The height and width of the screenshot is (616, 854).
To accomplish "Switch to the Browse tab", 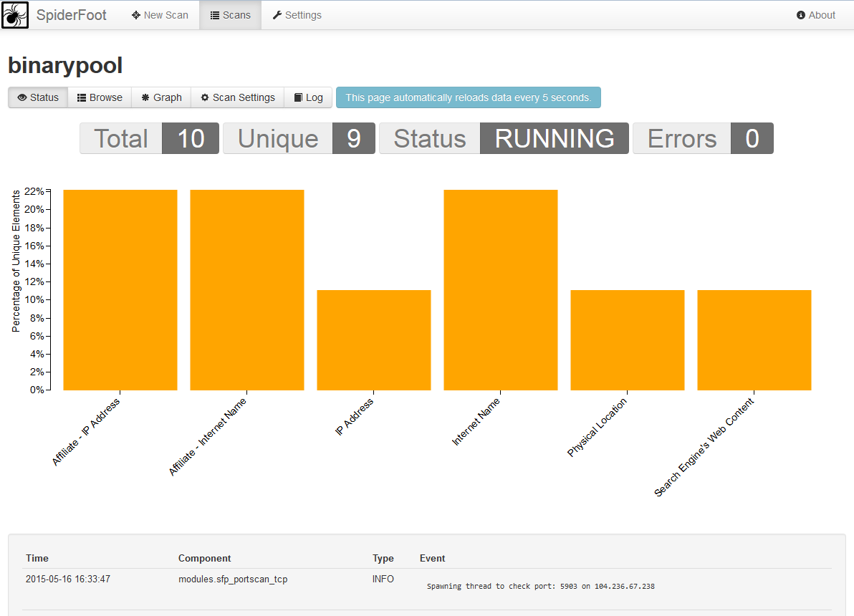I will (100, 97).
